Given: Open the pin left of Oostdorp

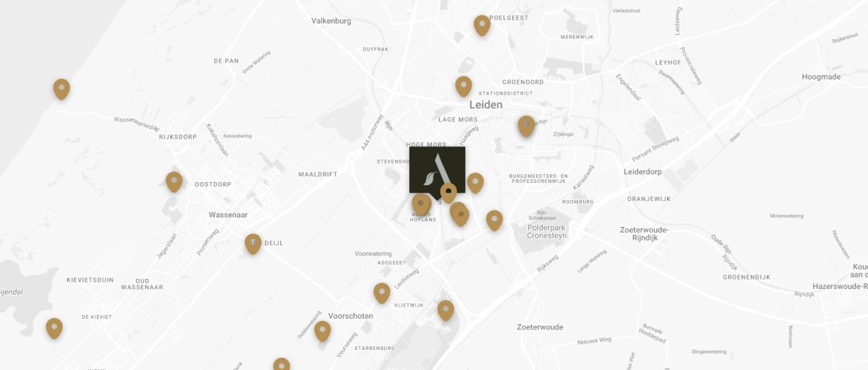Looking at the screenshot, I should coord(174,181).
